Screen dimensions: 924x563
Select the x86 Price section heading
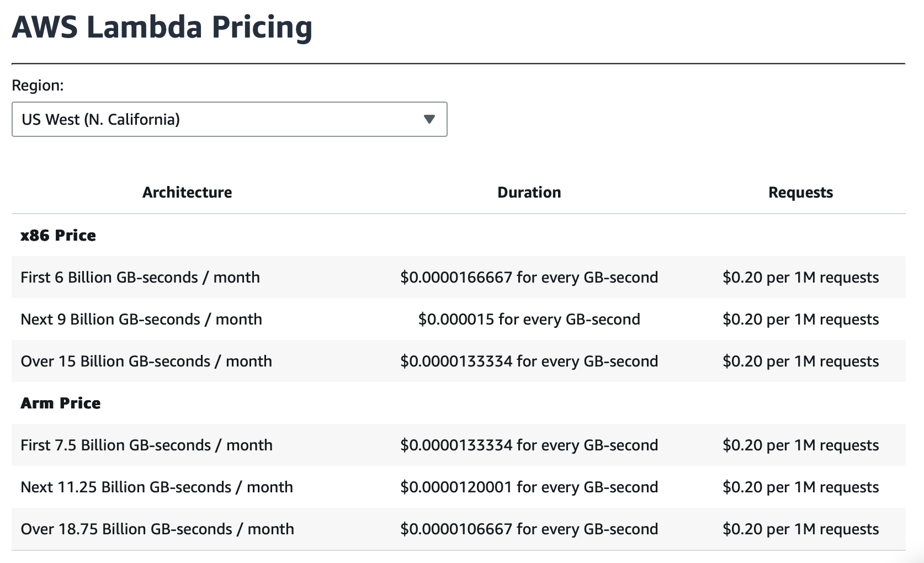click(58, 235)
